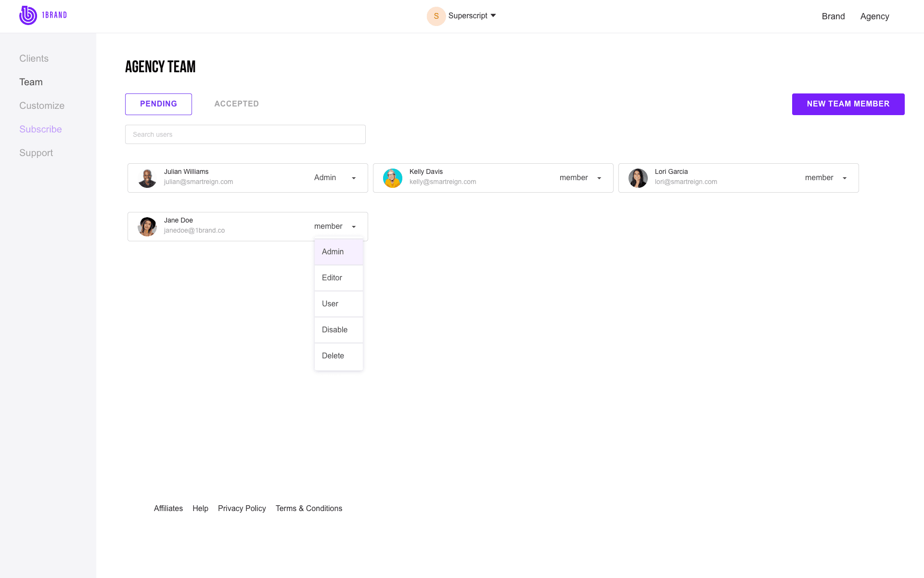The image size is (924, 578).
Task: Click the New Team Member button
Action: [848, 104]
